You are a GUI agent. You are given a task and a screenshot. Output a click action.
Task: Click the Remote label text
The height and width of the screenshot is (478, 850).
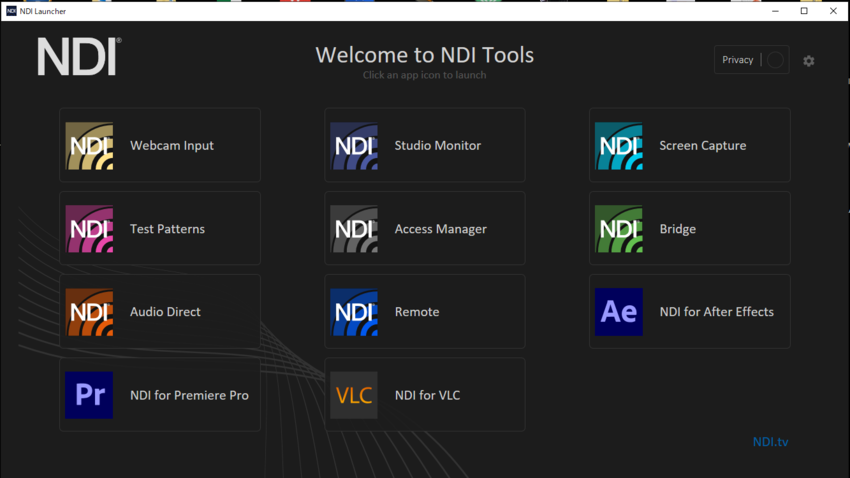point(417,312)
